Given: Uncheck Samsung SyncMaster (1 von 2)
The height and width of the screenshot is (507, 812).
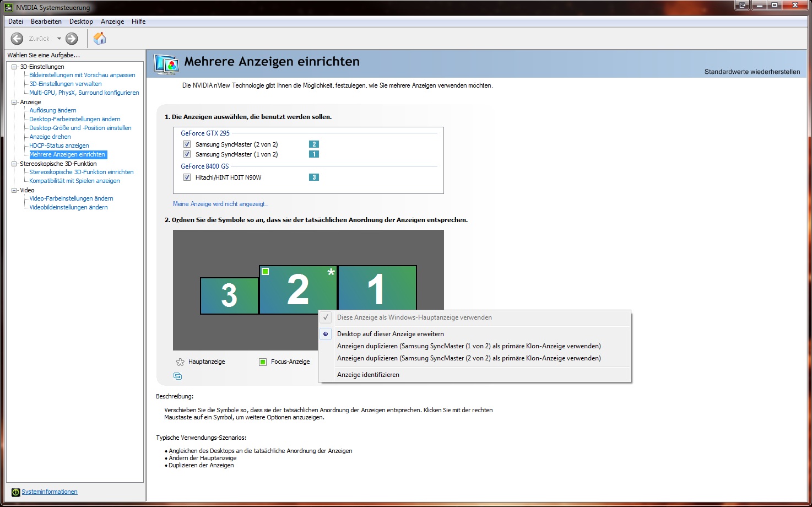Looking at the screenshot, I should 187,154.
